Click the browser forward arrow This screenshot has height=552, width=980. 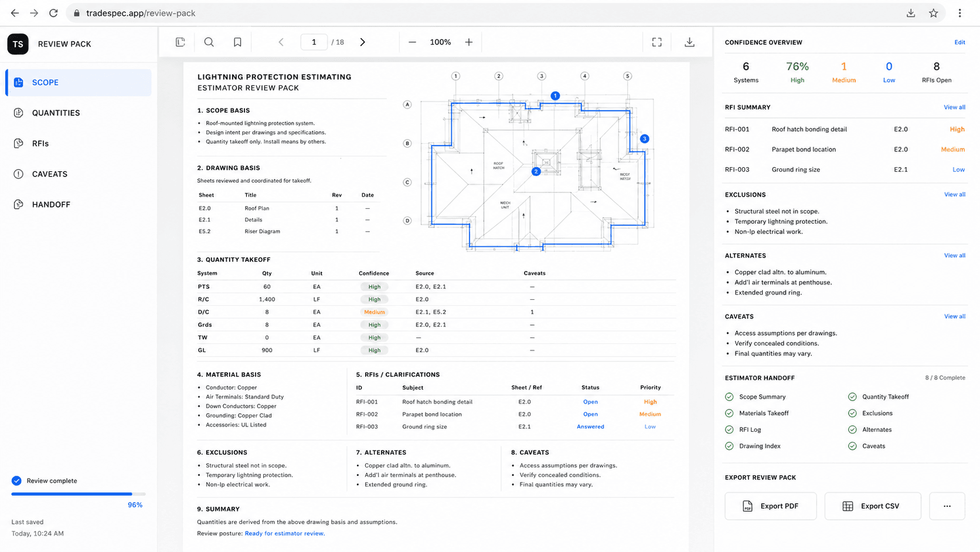point(34,13)
